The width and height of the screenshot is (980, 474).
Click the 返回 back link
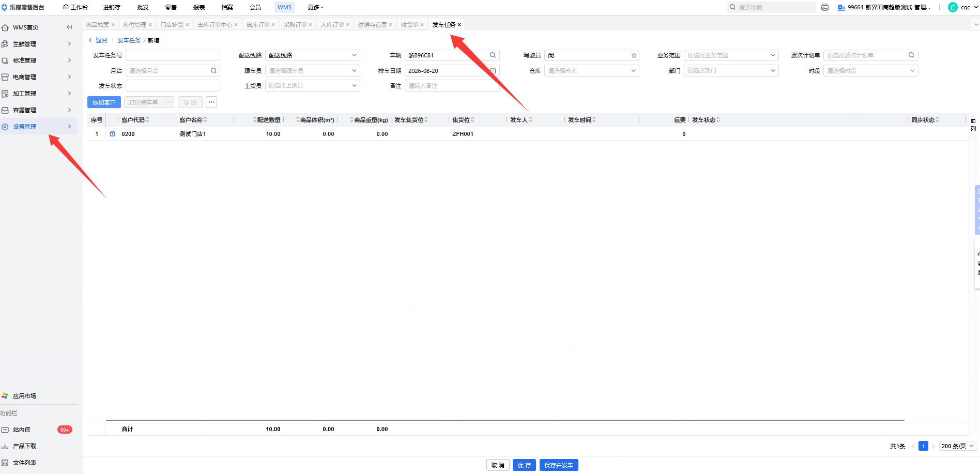98,40
